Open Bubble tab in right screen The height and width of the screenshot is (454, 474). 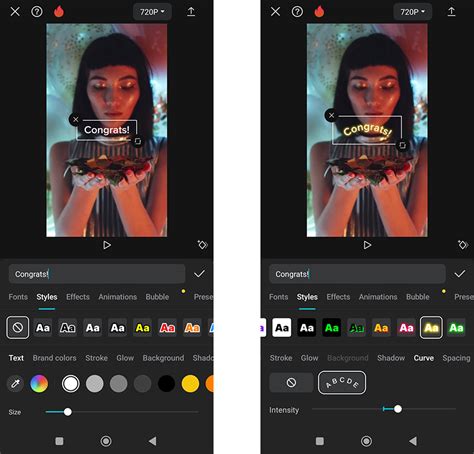417,297
